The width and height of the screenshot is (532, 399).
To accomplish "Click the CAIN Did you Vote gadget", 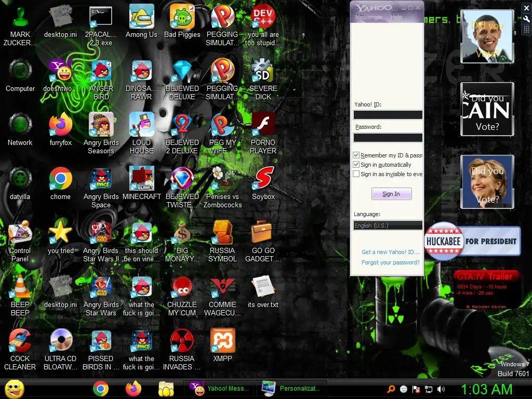I will [487, 109].
